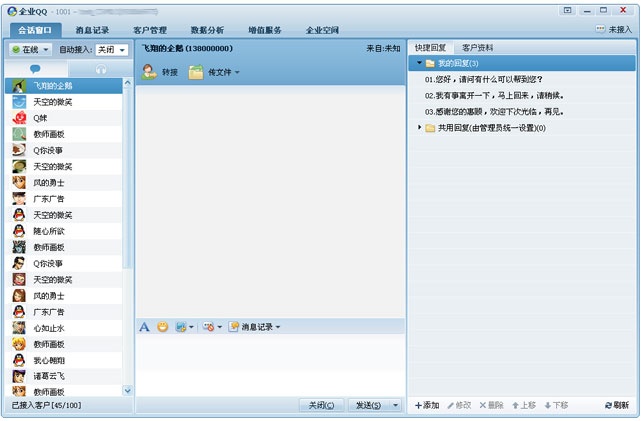642x421 pixels.
Task: Click the 消息记录 icon in chat toolbar
Action: [234, 326]
